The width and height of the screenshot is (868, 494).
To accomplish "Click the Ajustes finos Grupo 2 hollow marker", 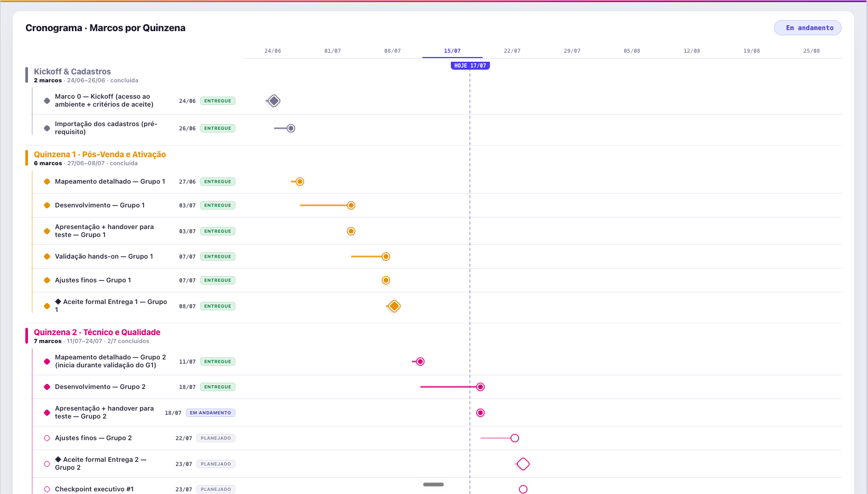I will (x=515, y=438).
